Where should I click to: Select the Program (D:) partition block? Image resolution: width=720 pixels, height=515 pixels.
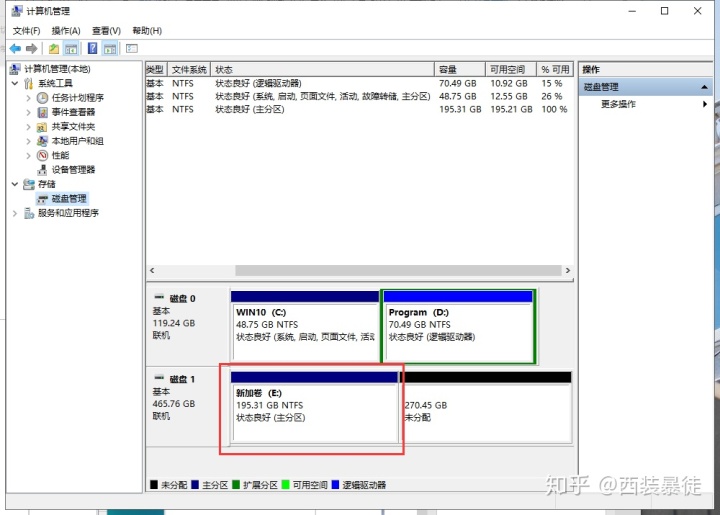[x=458, y=326]
